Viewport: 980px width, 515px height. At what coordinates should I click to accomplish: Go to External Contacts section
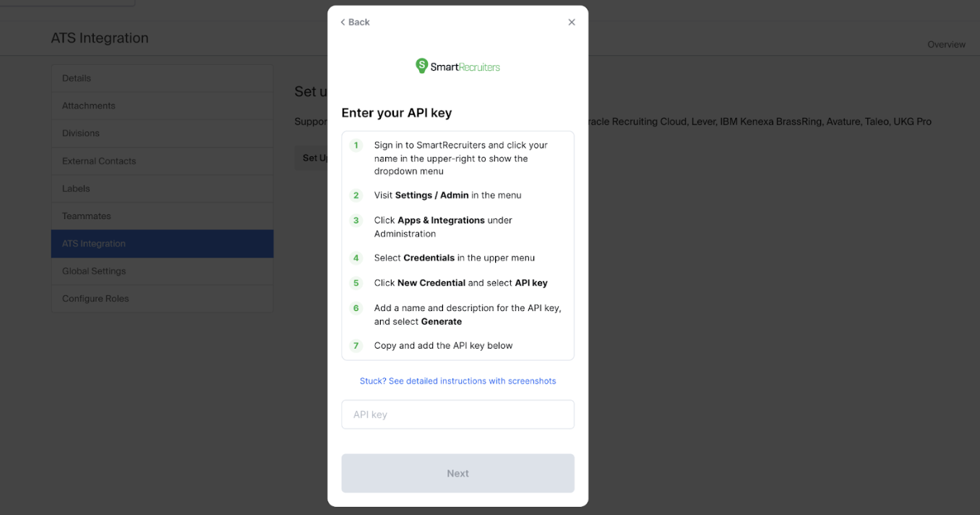click(x=162, y=161)
